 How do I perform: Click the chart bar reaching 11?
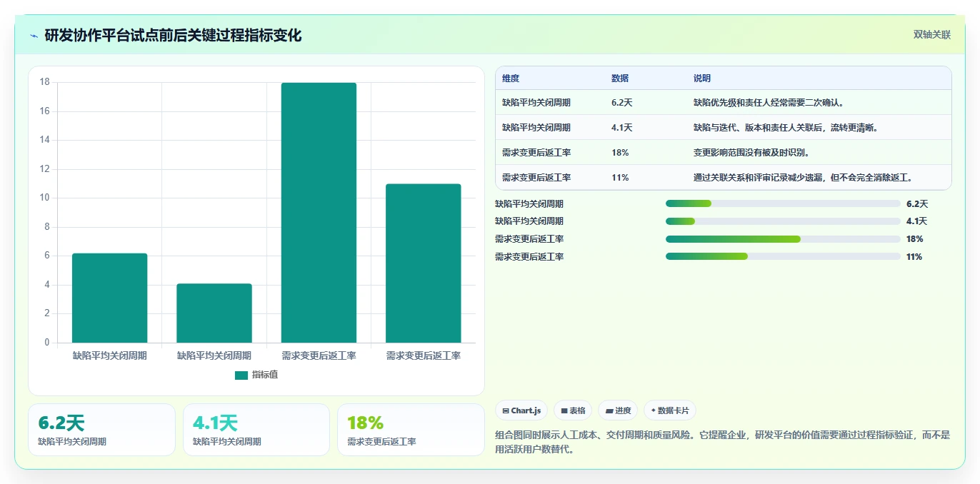coord(423,263)
